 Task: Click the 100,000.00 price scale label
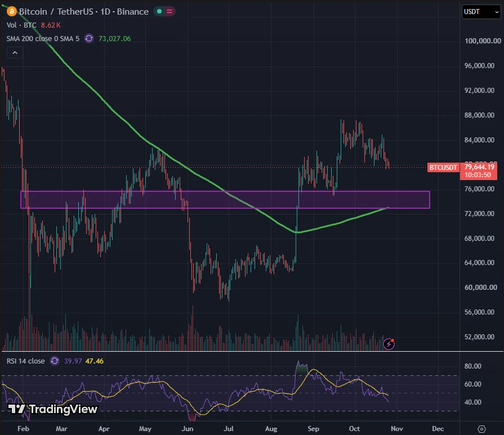click(483, 41)
